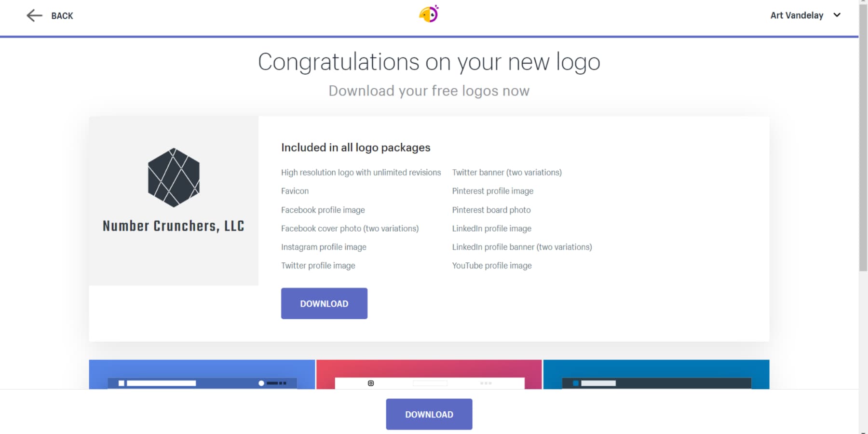868x434 pixels.
Task: Click the DOWNLOAD button inside the package card
Action: (x=324, y=303)
